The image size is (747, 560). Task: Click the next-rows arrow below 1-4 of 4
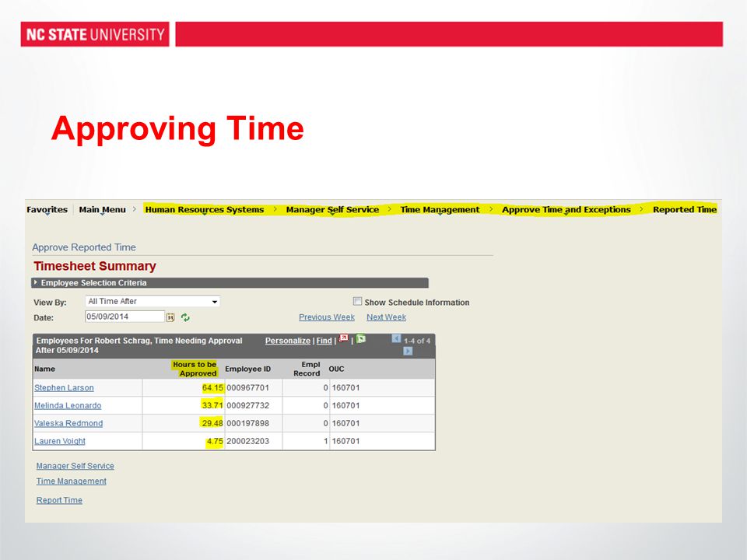[x=408, y=352]
